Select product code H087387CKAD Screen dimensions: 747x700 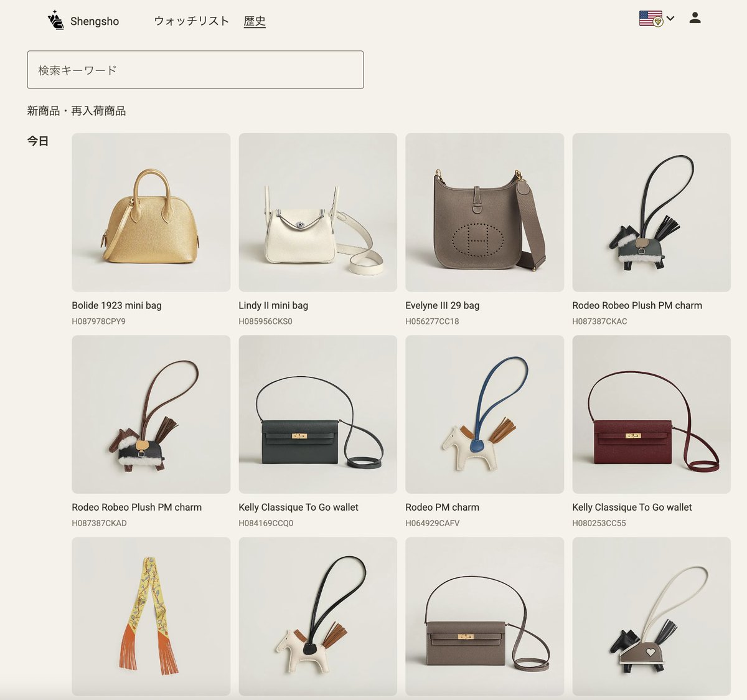coord(99,523)
